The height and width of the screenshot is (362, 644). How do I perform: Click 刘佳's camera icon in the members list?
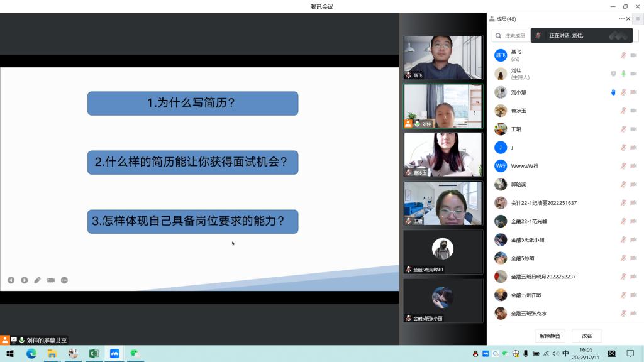click(x=634, y=74)
